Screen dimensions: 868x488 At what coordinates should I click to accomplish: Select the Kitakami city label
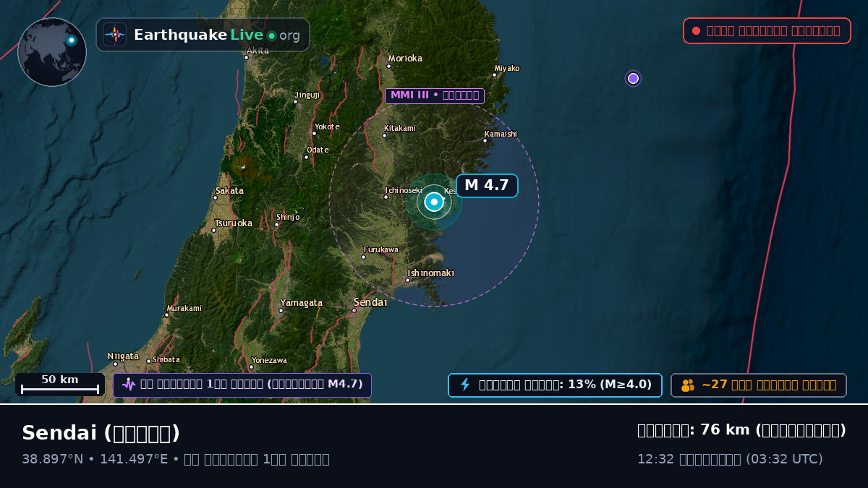pos(400,129)
